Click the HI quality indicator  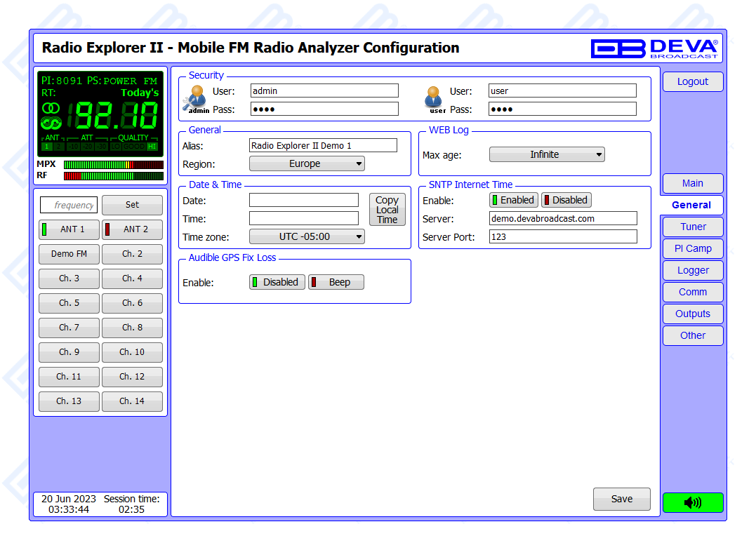152,147
